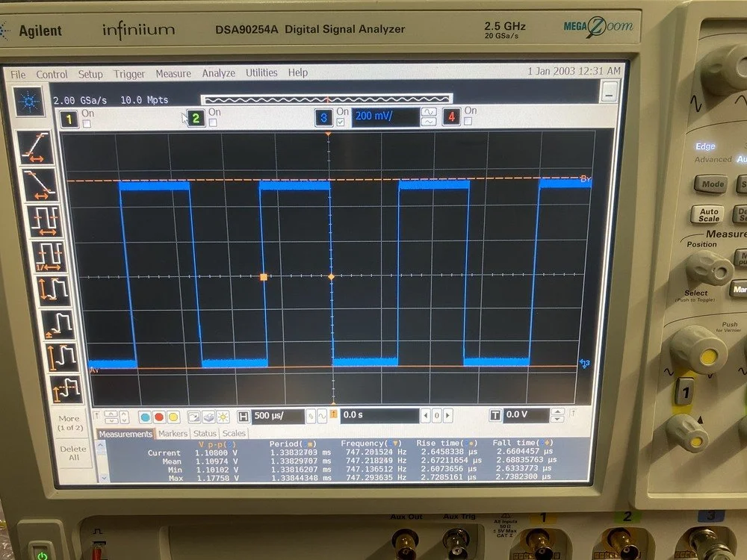The width and height of the screenshot is (747, 560).
Task: Open the Measure menu
Action: point(173,74)
